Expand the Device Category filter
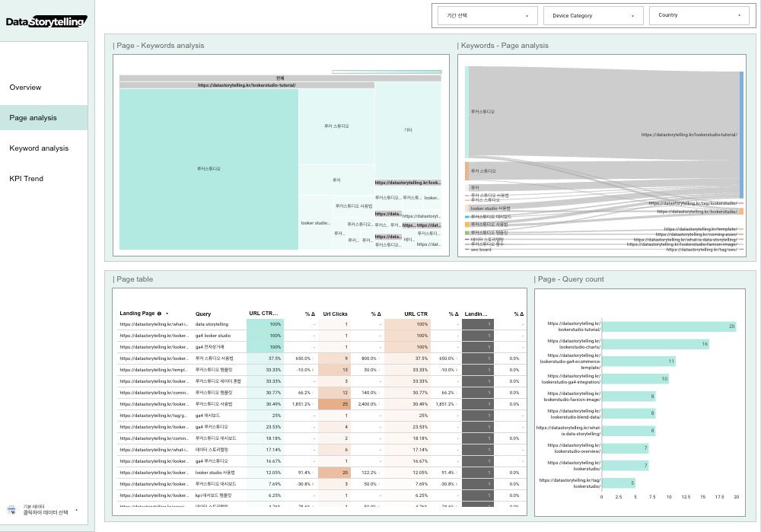This screenshot has width=761, height=532. 593,15
